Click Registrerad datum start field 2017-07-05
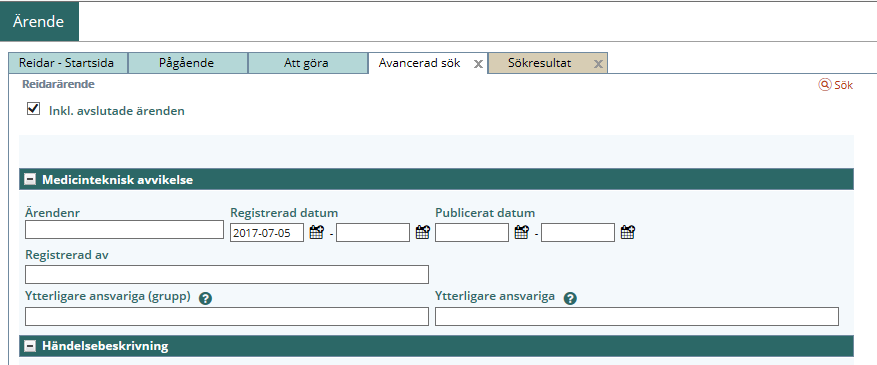The image size is (877, 365). [x=267, y=233]
